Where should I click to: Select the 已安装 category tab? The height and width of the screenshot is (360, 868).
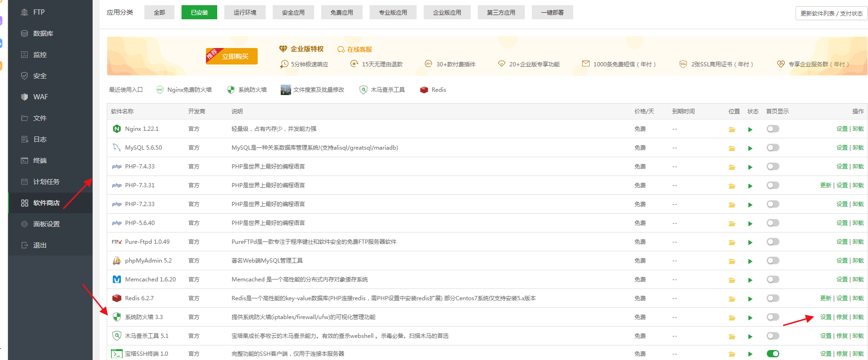pyautogui.click(x=199, y=12)
